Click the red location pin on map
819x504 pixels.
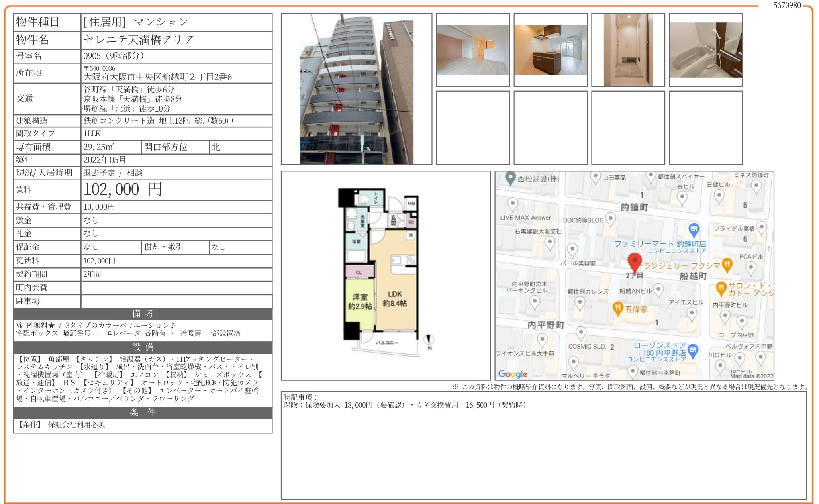[x=634, y=262]
